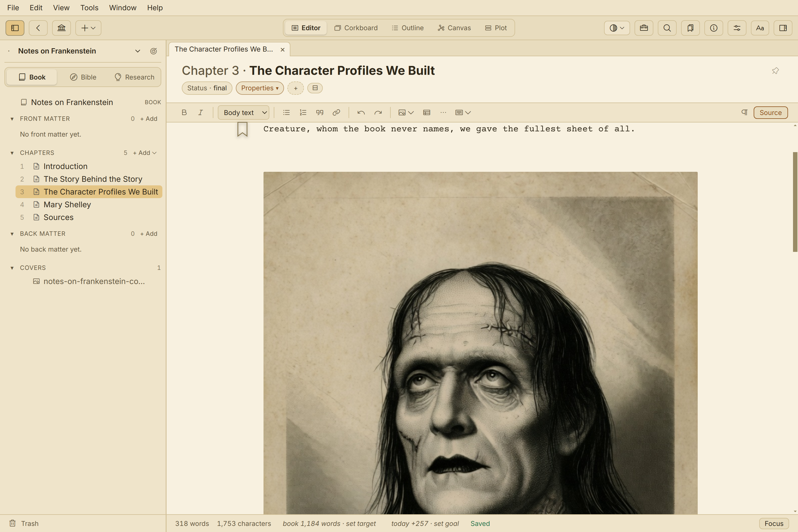798x532 pixels.
Task: Open the bookmarks toolbar icon
Action: [x=690, y=28]
